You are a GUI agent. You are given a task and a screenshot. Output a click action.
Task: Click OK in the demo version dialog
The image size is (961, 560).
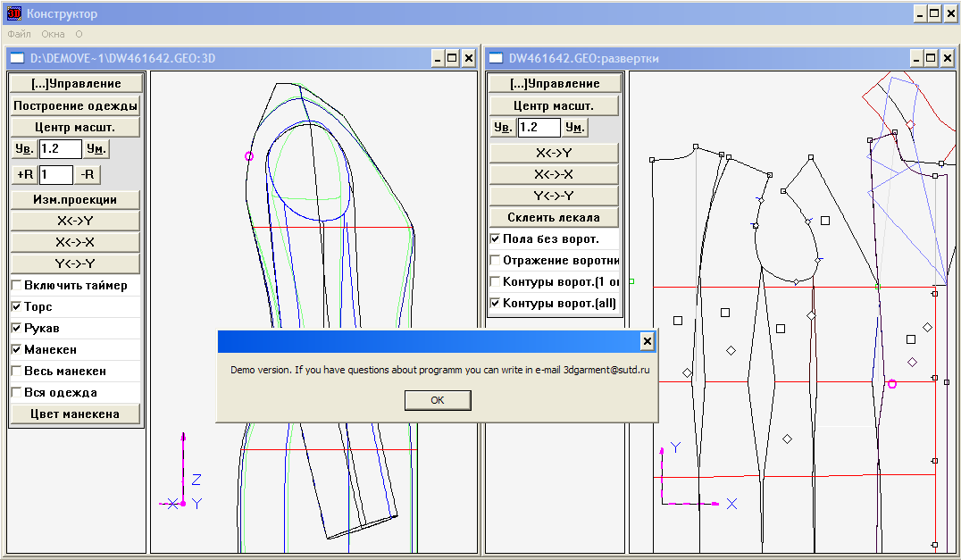437,400
